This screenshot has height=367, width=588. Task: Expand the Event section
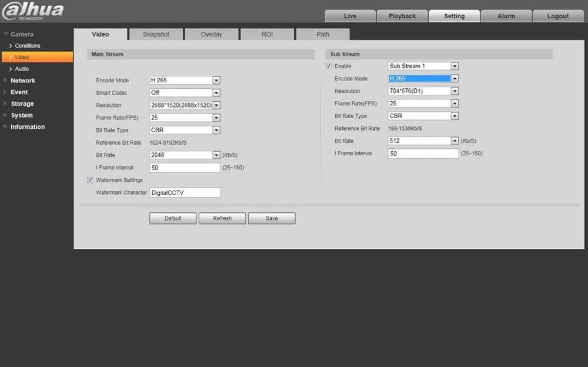pos(19,92)
